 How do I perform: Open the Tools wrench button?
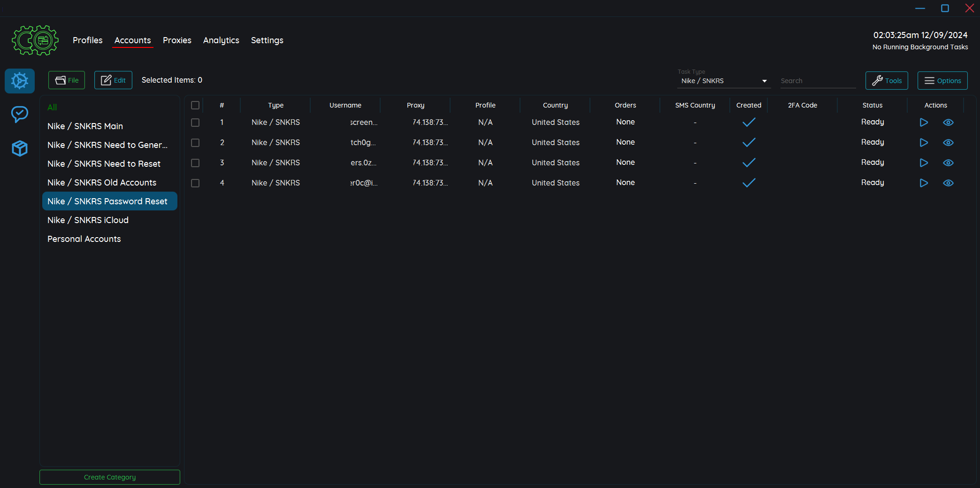pos(886,81)
